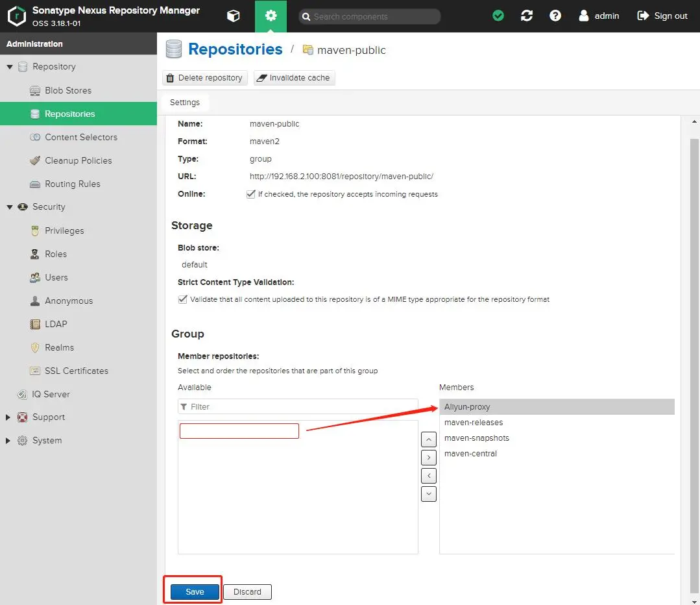
Task: Check system health status green icon
Action: click(498, 16)
